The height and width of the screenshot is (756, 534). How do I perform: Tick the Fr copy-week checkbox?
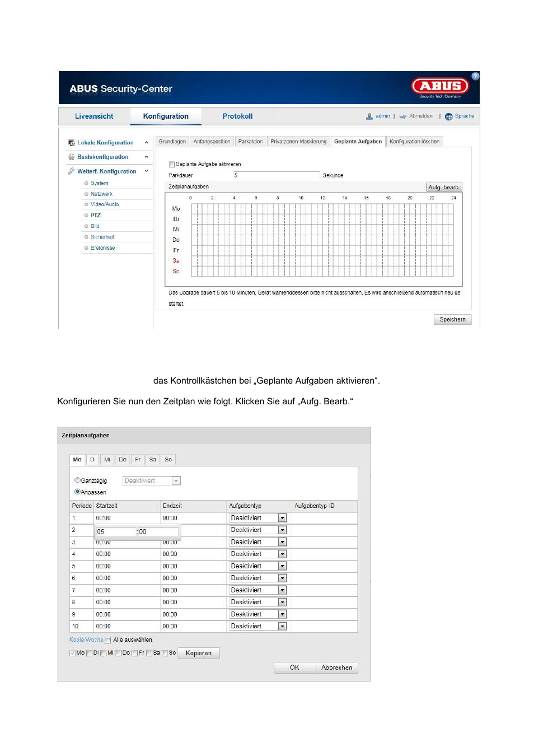point(135,653)
